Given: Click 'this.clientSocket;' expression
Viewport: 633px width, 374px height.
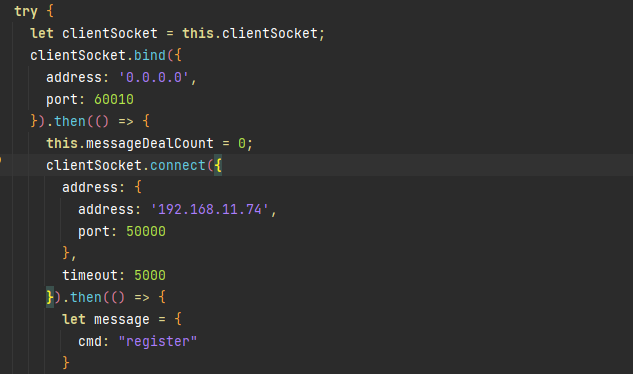Looking at the screenshot, I should [254, 34].
